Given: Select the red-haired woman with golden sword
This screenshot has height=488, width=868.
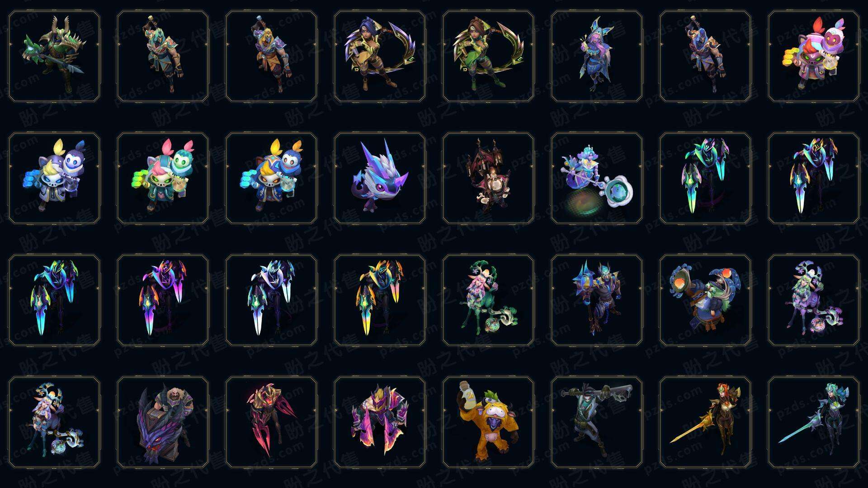Looking at the screenshot, I should [x=705, y=422].
